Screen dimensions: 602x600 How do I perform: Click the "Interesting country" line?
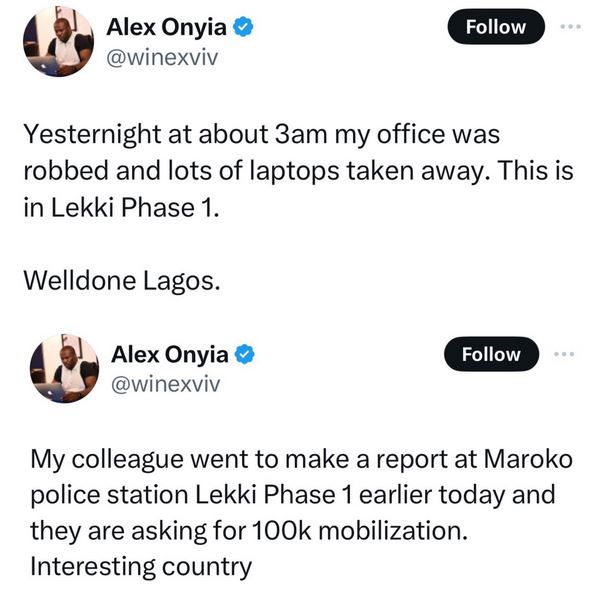pyautogui.click(x=140, y=566)
